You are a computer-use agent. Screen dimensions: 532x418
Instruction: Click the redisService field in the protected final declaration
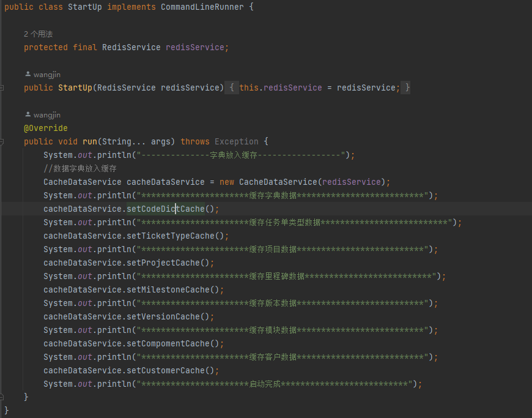pyautogui.click(x=195, y=48)
